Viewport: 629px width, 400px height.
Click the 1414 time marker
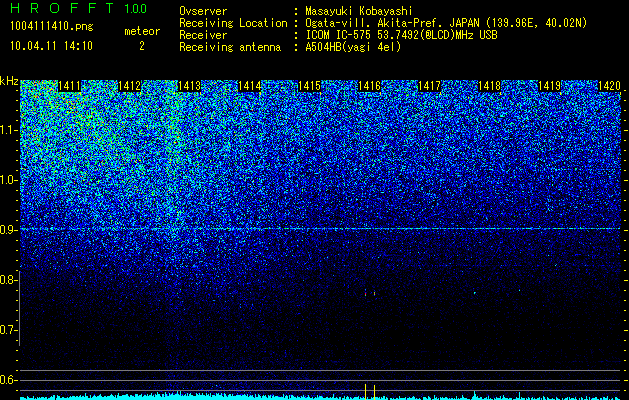tap(250, 86)
